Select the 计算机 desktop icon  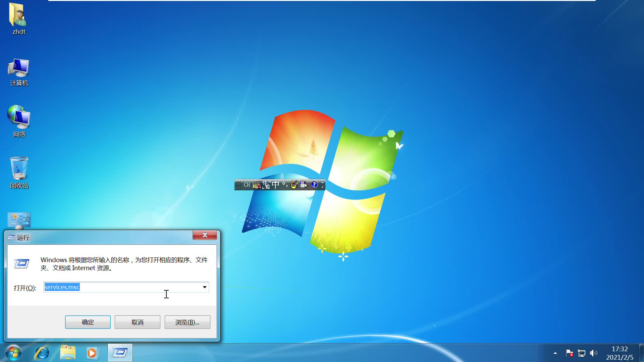point(19,72)
